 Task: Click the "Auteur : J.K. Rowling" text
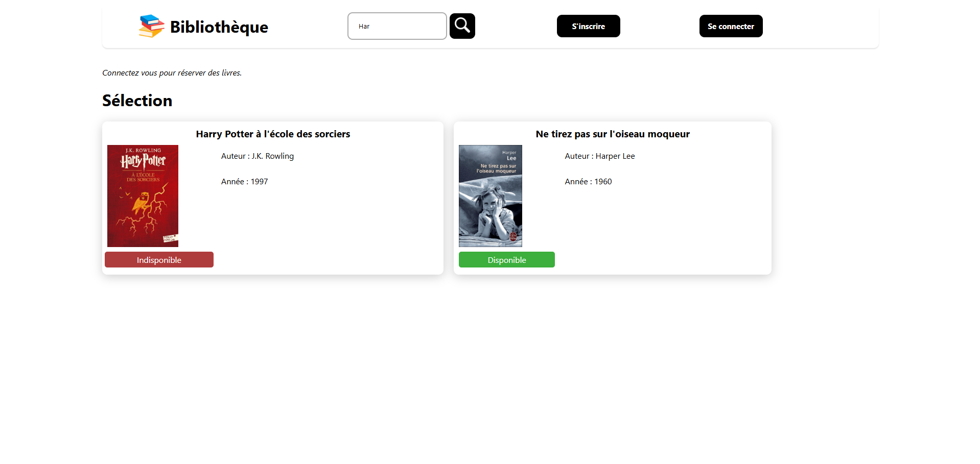click(x=257, y=156)
